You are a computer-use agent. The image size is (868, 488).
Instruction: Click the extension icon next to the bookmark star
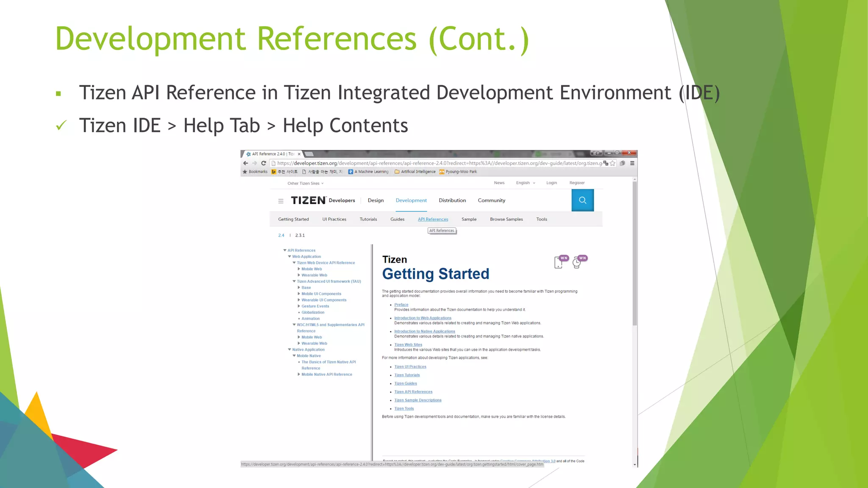pyautogui.click(x=622, y=163)
